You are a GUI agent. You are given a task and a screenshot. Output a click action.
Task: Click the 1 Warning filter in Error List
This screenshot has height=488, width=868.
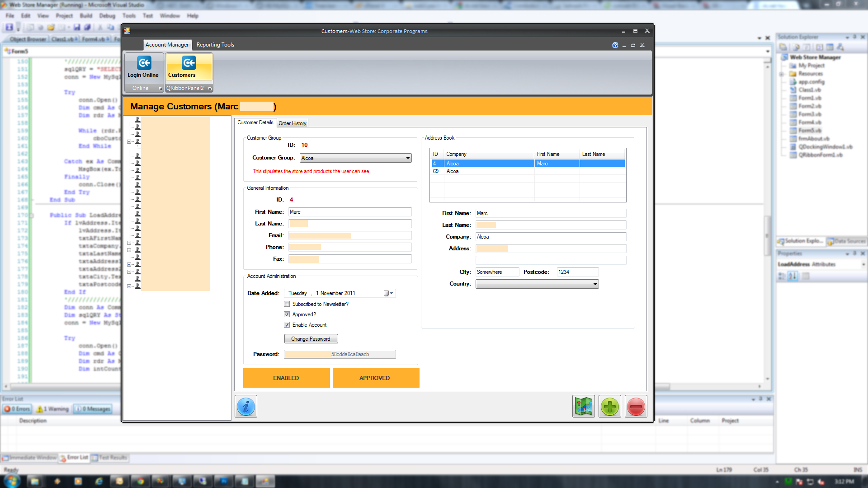coord(53,409)
